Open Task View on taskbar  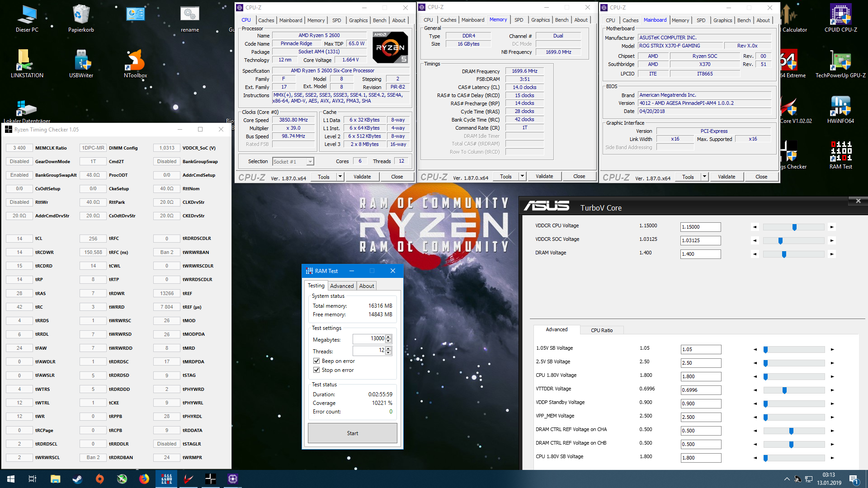coord(33,479)
